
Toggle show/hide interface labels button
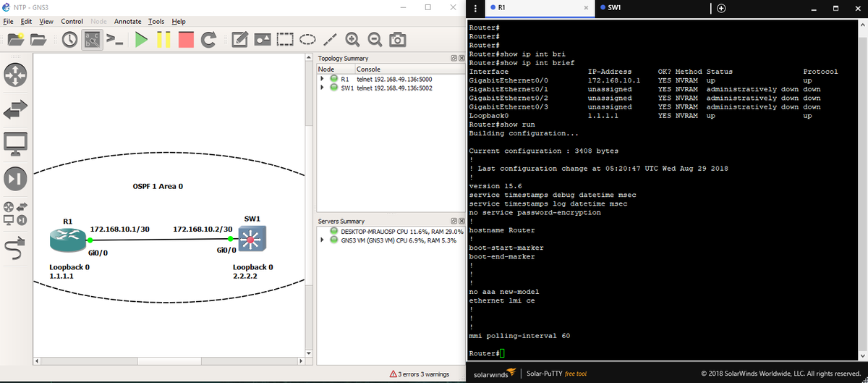point(92,39)
